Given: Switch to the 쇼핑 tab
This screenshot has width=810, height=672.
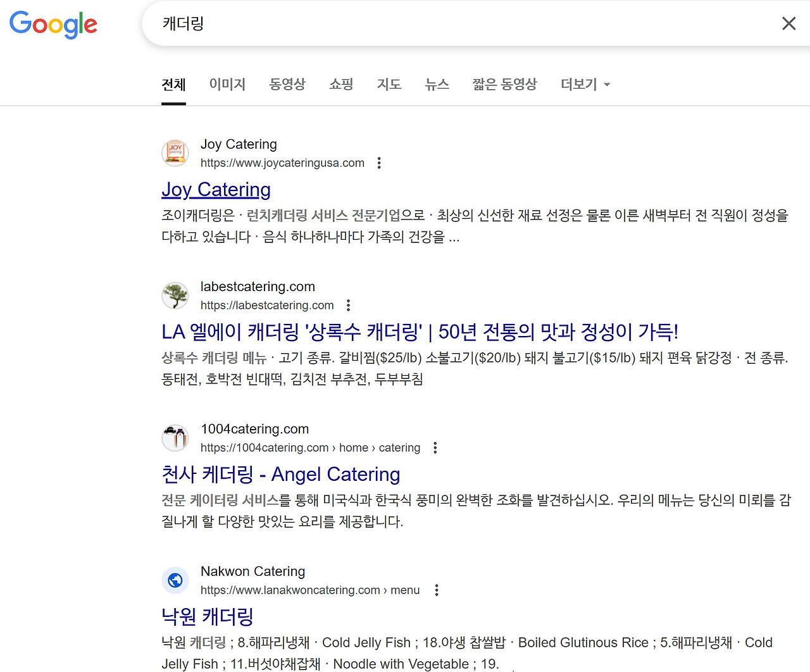Looking at the screenshot, I should 341,84.
